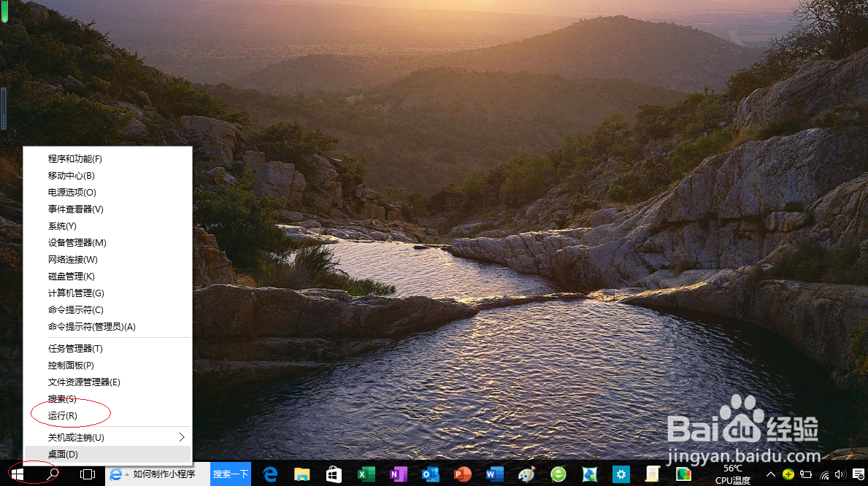Open the taskbar icon left of CPU温度
Screen dimensions: 868x486
pos(683,474)
